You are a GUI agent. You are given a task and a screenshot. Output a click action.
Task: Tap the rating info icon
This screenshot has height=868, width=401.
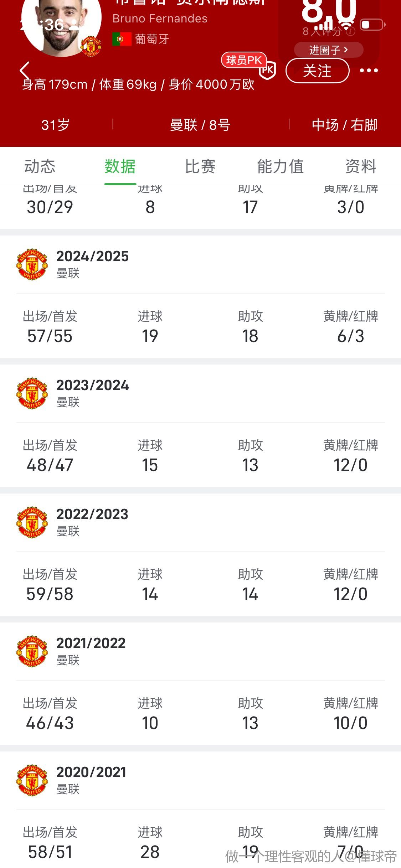351,31
